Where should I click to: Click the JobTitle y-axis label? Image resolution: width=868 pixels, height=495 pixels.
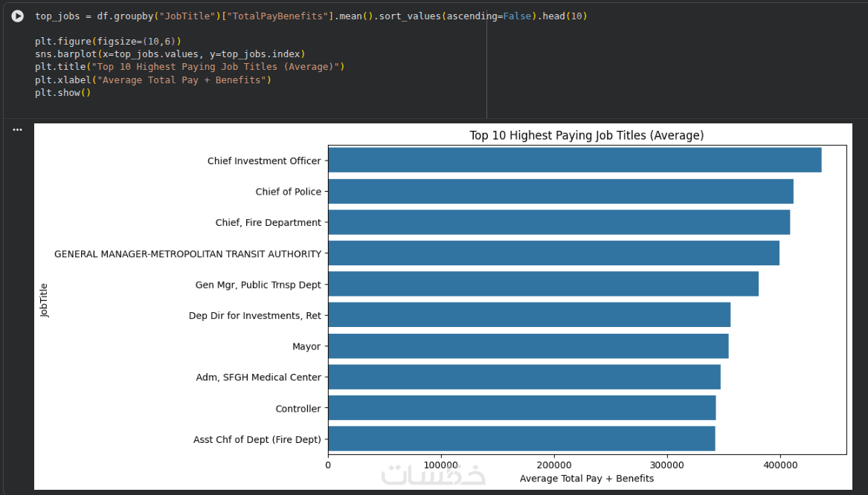45,300
